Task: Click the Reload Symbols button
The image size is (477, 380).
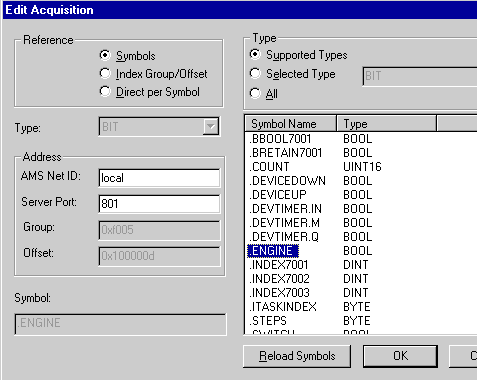Action: coord(297,356)
